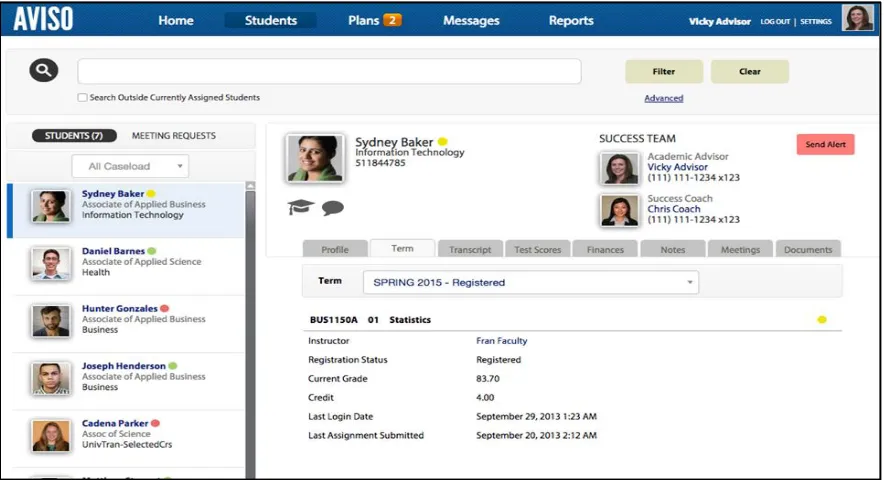Click the red status dot next to Hunter Gonzales
Viewport: 884px width, 480px height.
tap(164, 309)
